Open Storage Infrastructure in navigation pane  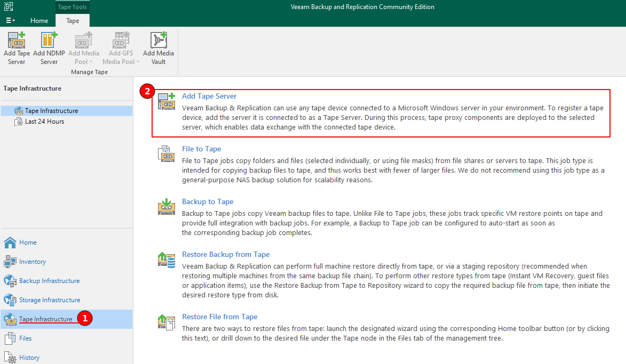point(50,300)
